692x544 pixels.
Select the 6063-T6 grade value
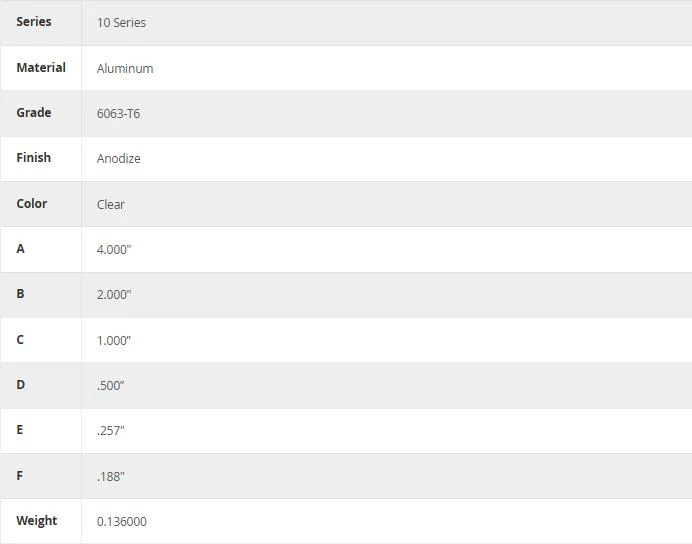coord(118,113)
